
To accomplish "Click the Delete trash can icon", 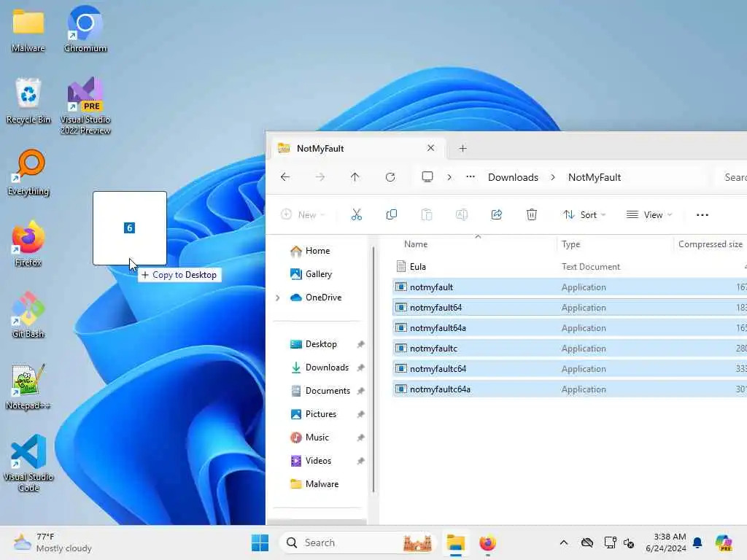I will point(532,215).
